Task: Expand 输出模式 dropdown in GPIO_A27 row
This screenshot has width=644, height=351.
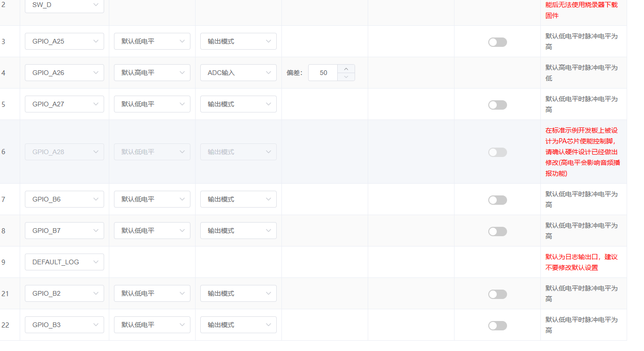Action: 238,104
